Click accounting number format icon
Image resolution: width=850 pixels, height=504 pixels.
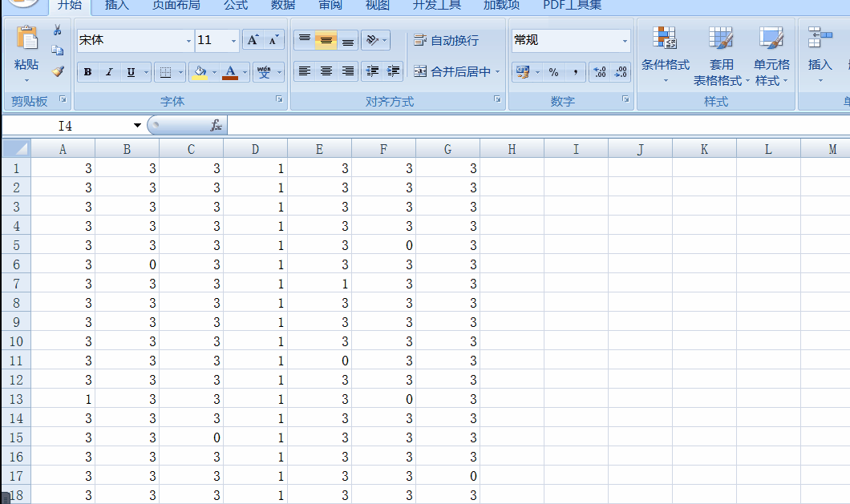(x=523, y=71)
